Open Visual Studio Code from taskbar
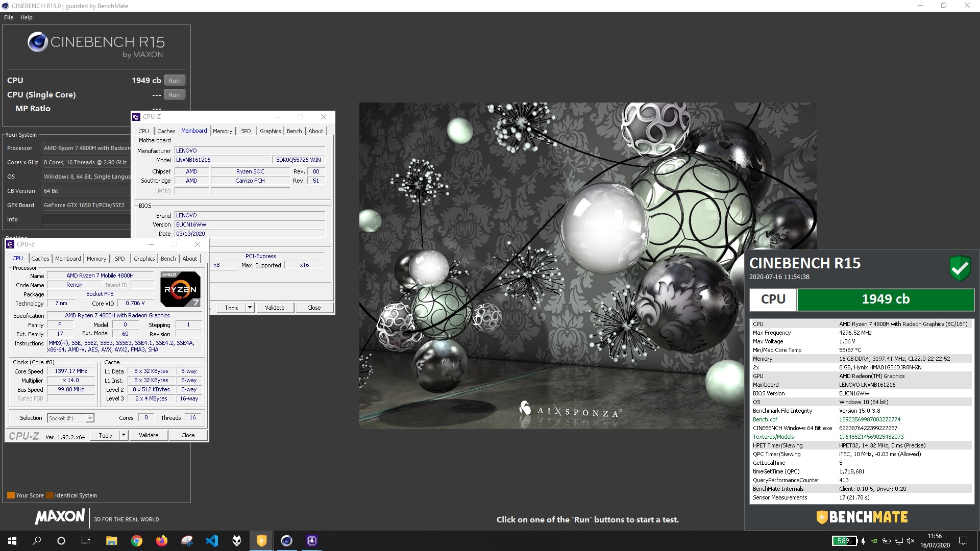980x551 pixels. tap(212, 541)
